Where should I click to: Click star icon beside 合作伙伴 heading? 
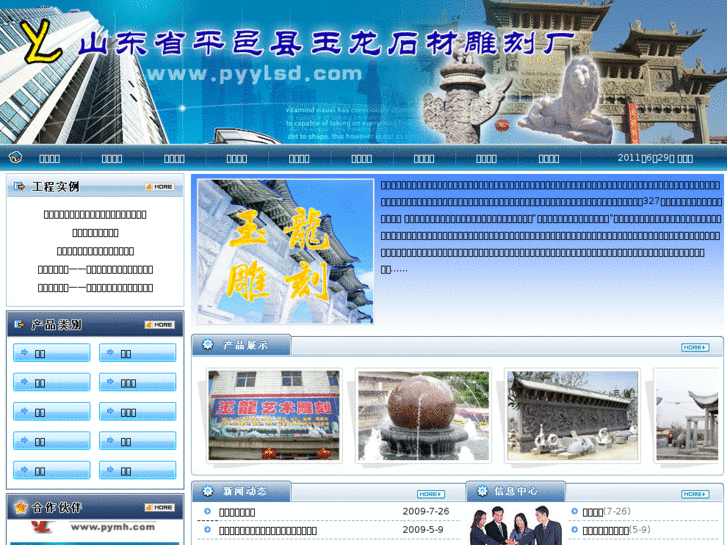pyautogui.click(x=20, y=507)
